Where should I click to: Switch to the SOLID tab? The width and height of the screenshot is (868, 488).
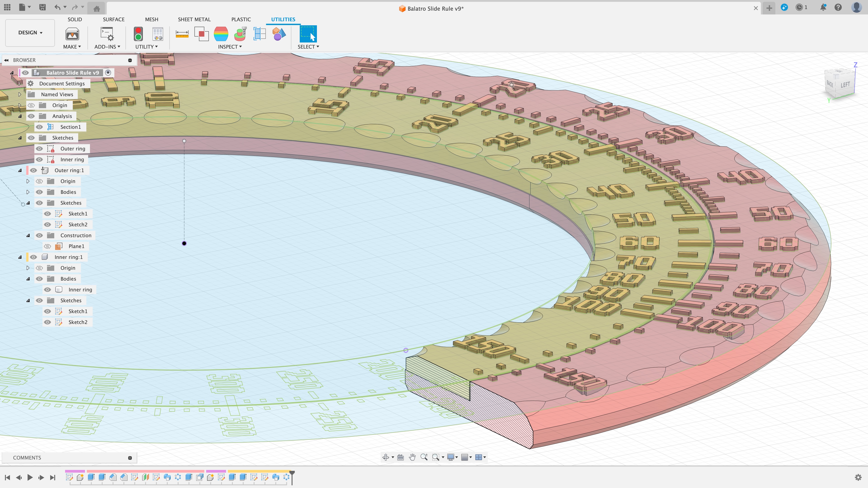tap(74, 19)
